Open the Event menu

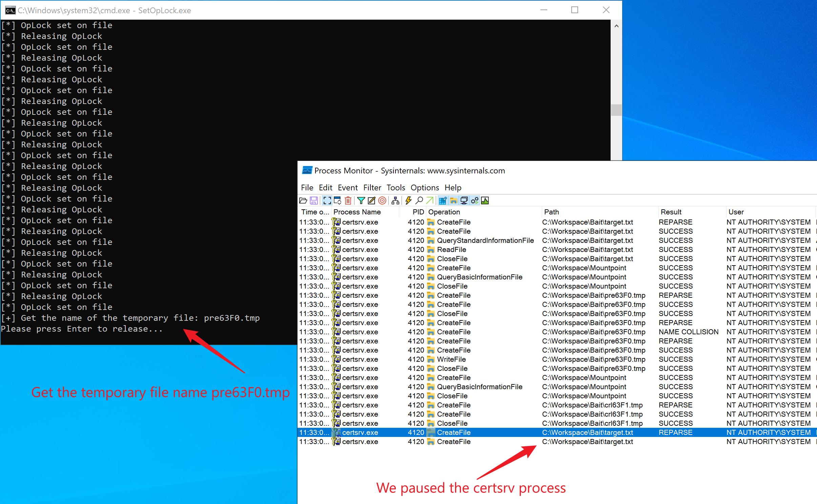(348, 188)
